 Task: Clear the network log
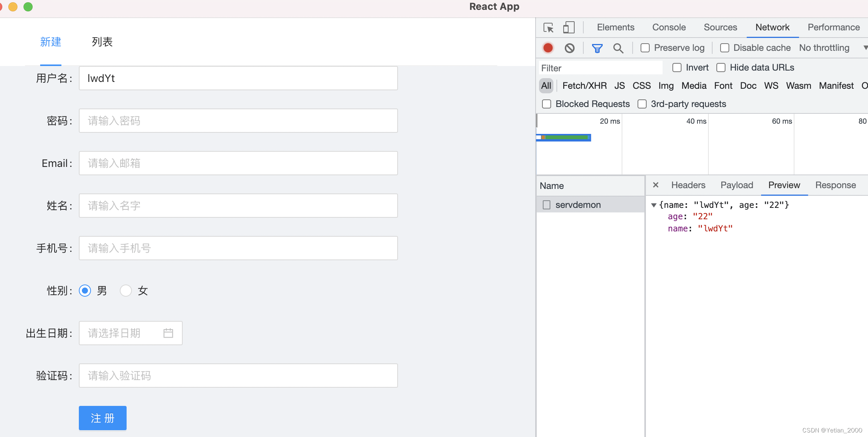tap(569, 48)
